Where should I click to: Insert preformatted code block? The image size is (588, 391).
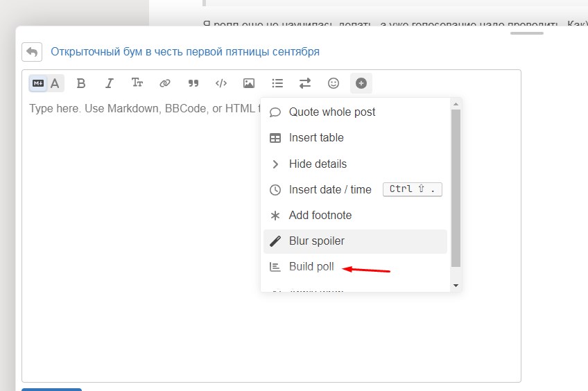tap(221, 83)
